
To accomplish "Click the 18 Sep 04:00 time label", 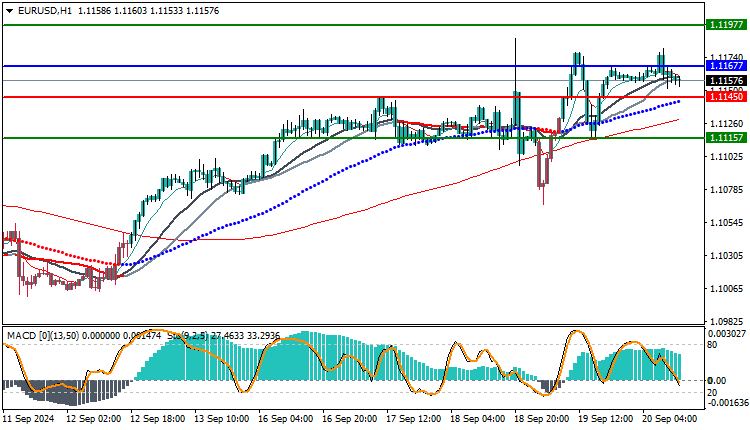I will pos(478,419).
